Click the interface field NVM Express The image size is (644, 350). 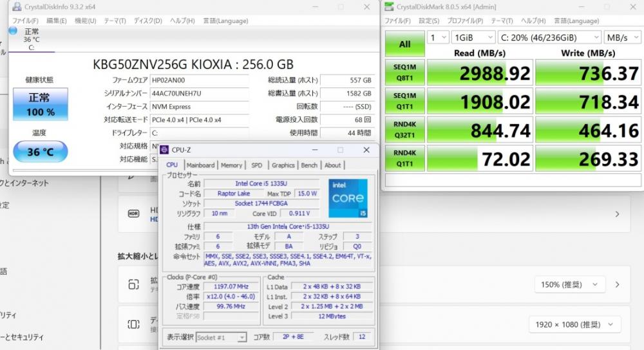(200, 106)
